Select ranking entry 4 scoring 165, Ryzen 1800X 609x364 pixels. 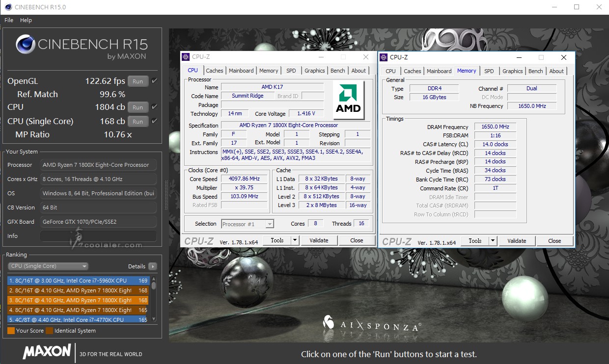point(79,310)
